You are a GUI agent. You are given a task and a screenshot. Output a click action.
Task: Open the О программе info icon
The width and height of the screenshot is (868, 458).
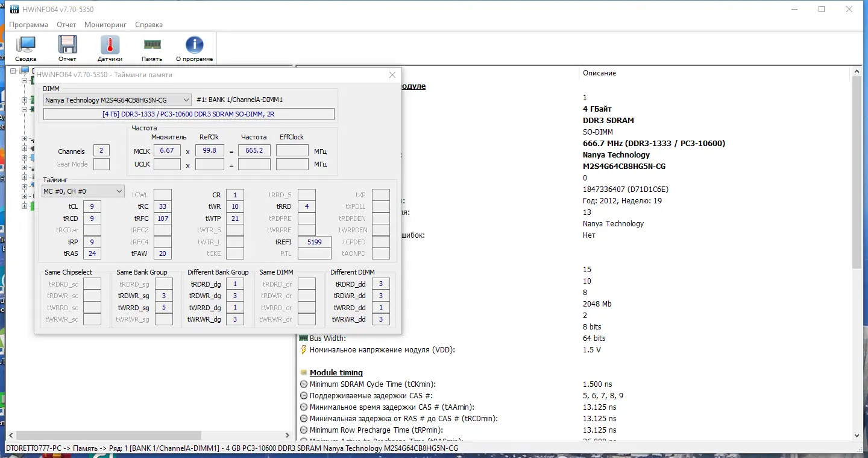[x=194, y=48]
